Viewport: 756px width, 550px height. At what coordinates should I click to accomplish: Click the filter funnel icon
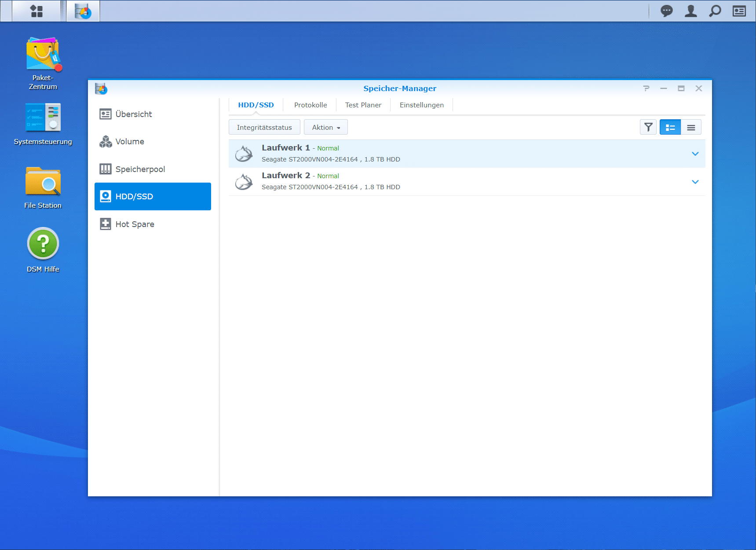pyautogui.click(x=648, y=128)
